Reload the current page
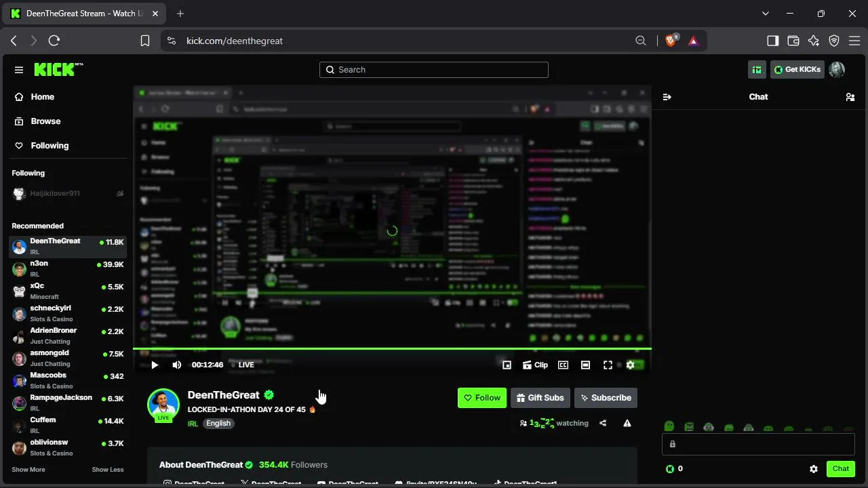Screen dimensions: 868x488 [54, 41]
